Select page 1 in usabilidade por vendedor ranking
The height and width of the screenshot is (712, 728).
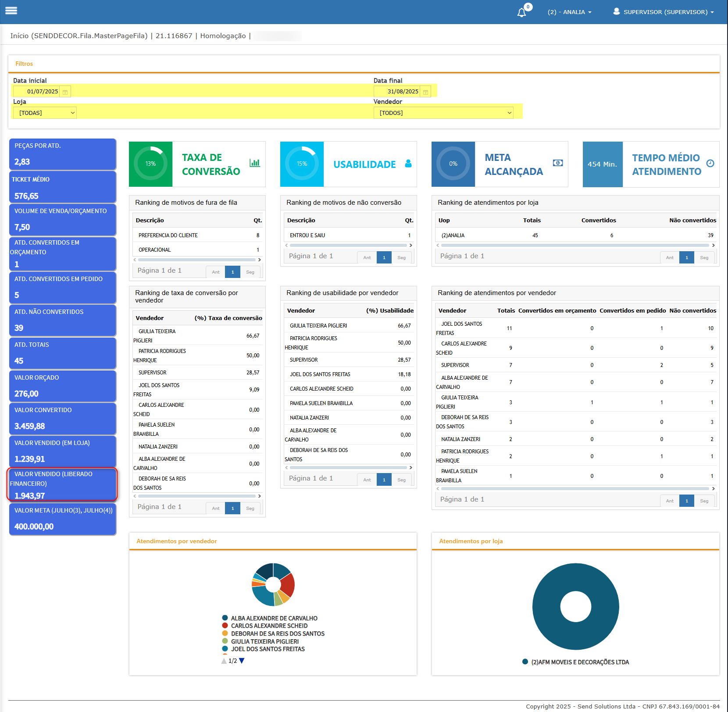point(384,480)
